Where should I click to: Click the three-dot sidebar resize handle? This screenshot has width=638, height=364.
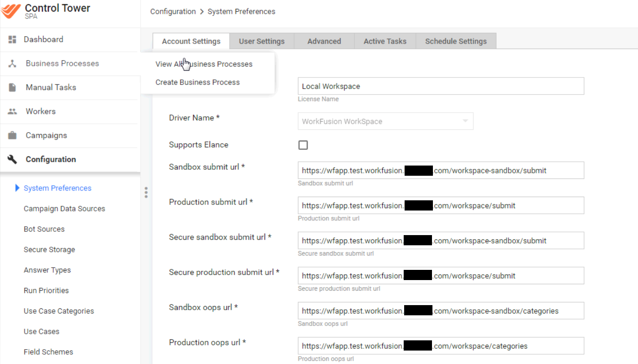(x=146, y=192)
